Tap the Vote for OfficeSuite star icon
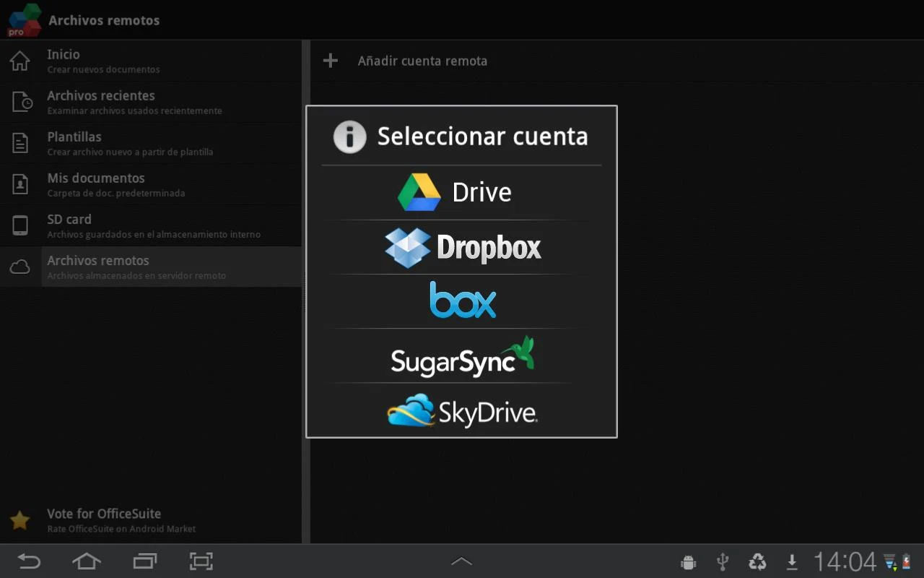The image size is (924, 578). pos(19,520)
